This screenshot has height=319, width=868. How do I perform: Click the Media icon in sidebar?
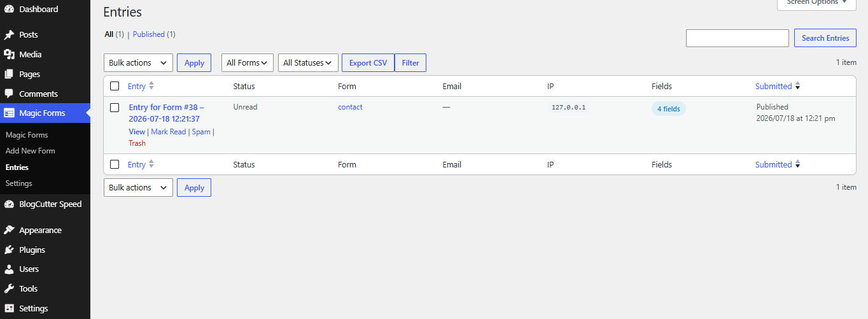point(9,55)
